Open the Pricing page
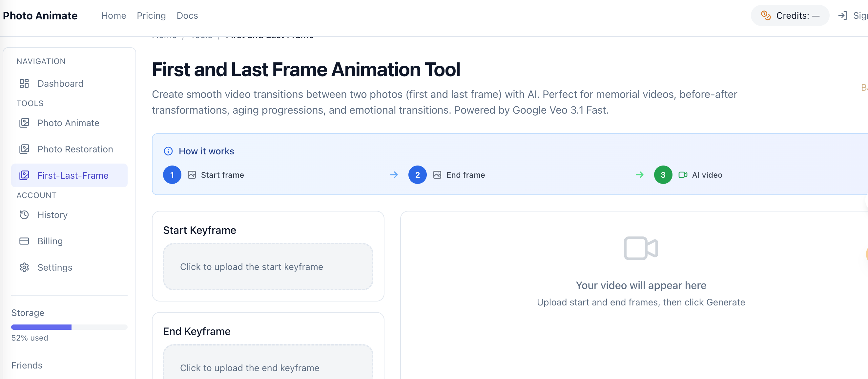Screen dimensions: 868x379 pos(151,15)
